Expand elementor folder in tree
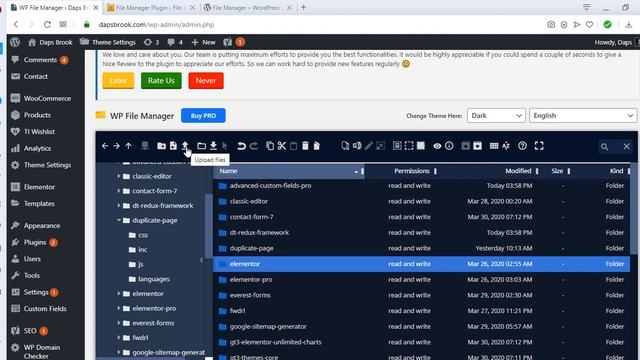The width and height of the screenshot is (640, 360). (x=119, y=293)
